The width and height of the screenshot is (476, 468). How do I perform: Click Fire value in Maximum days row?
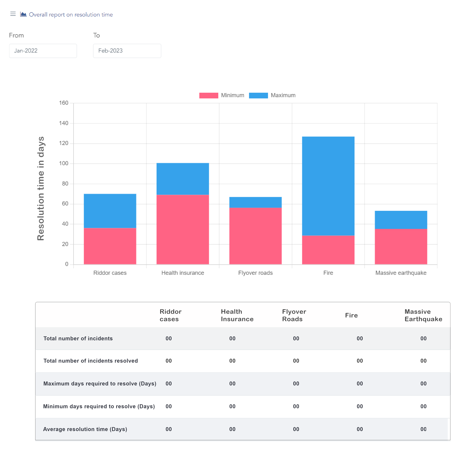(359, 383)
